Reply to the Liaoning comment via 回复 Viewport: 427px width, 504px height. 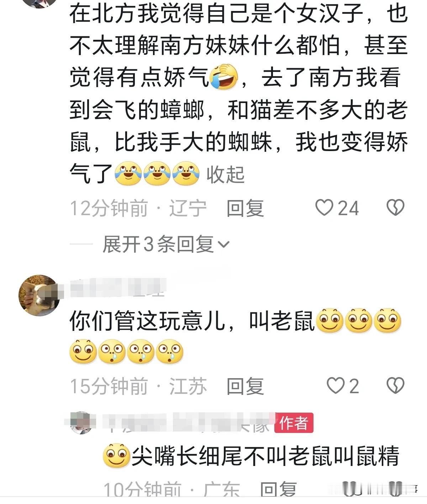[x=245, y=208]
